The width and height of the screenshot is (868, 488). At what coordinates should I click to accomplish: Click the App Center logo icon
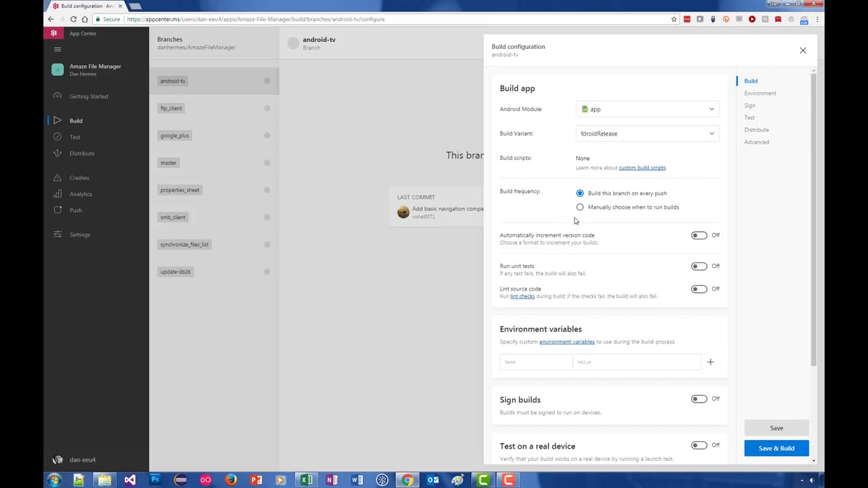[x=54, y=33]
